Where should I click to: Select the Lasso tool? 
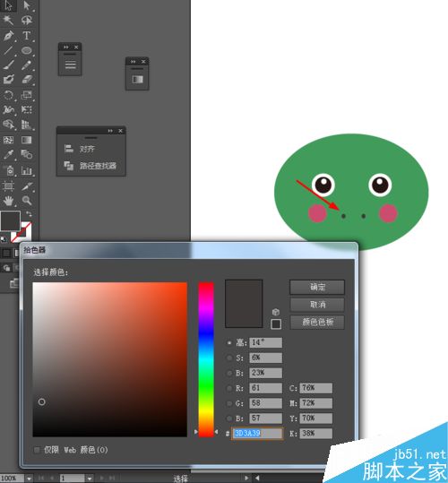[27, 21]
